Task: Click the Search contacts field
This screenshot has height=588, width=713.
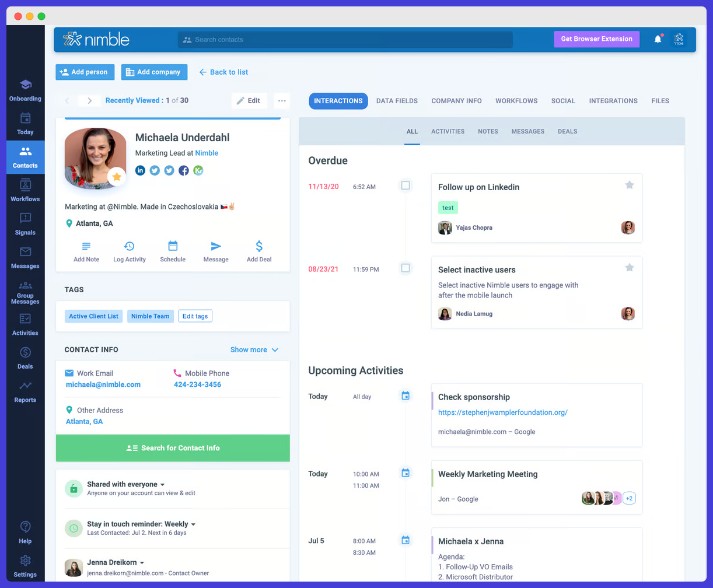Action: (345, 40)
